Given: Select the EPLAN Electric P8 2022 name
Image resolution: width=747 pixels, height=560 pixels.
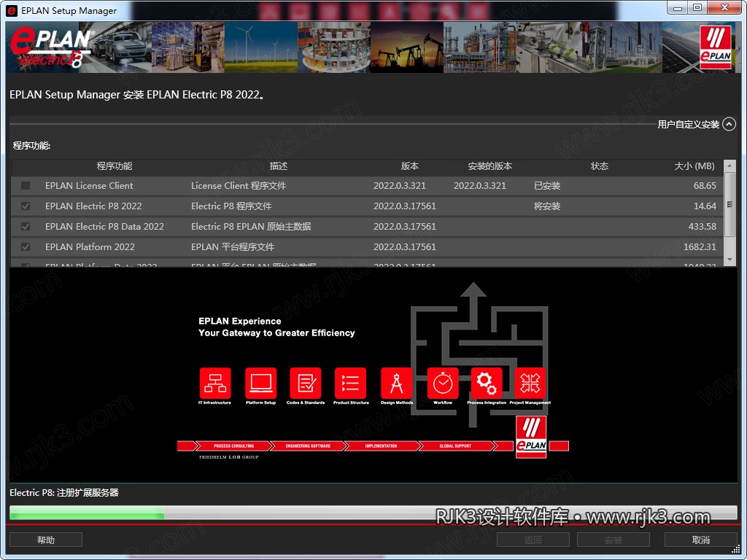Looking at the screenshot, I should (93, 206).
